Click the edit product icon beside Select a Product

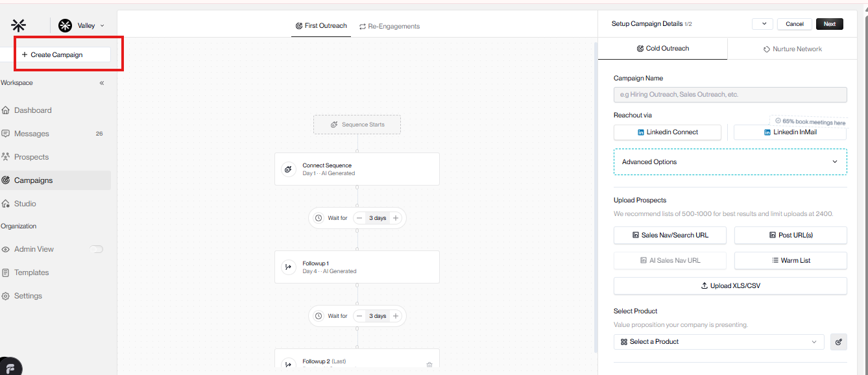click(x=839, y=342)
